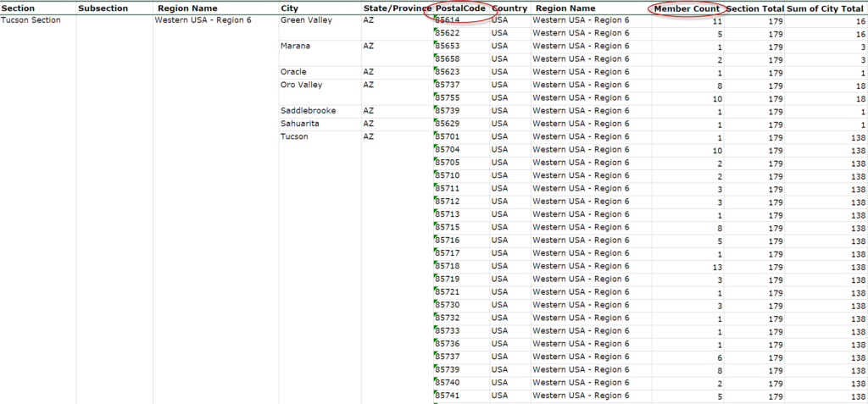Image resolution: width=868 pixels, height=404 pixels.
Task: Select the Subsection column header
Action: [103, 8]
